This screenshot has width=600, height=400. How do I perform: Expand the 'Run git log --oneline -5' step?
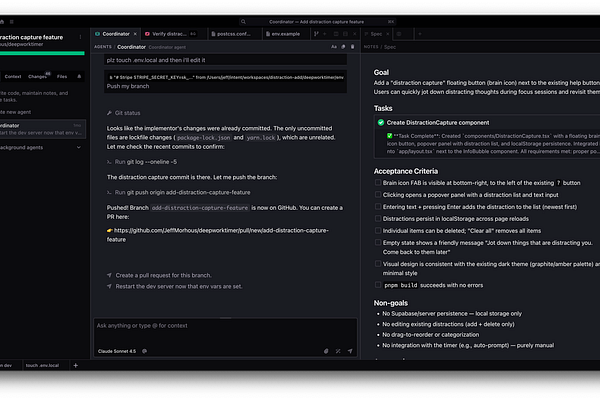point(142,162)
